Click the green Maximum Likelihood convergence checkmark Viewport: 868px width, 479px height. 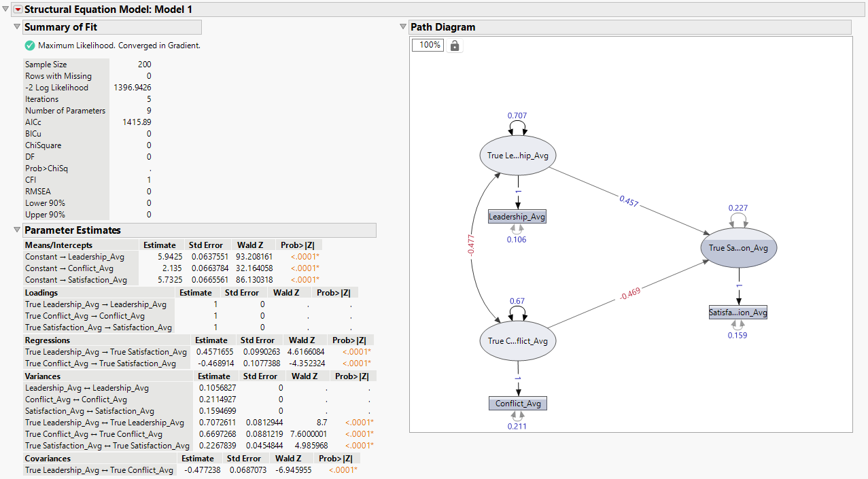(29, 45)
